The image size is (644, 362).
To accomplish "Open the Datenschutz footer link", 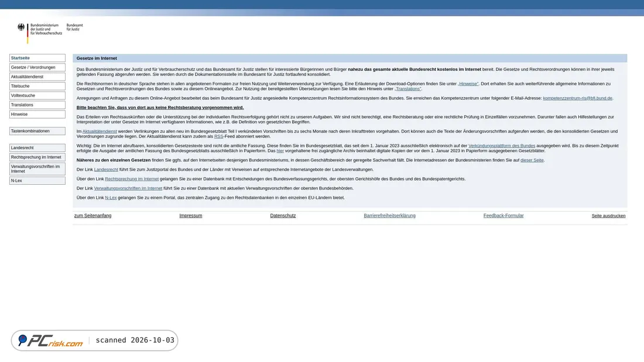I will [x=283, y=215].
